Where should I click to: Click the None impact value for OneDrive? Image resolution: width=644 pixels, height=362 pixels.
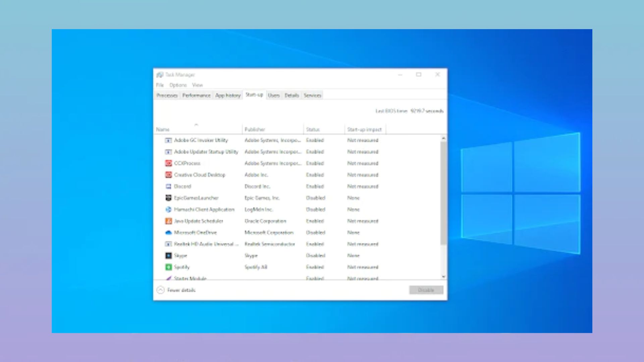coord(354,233)
